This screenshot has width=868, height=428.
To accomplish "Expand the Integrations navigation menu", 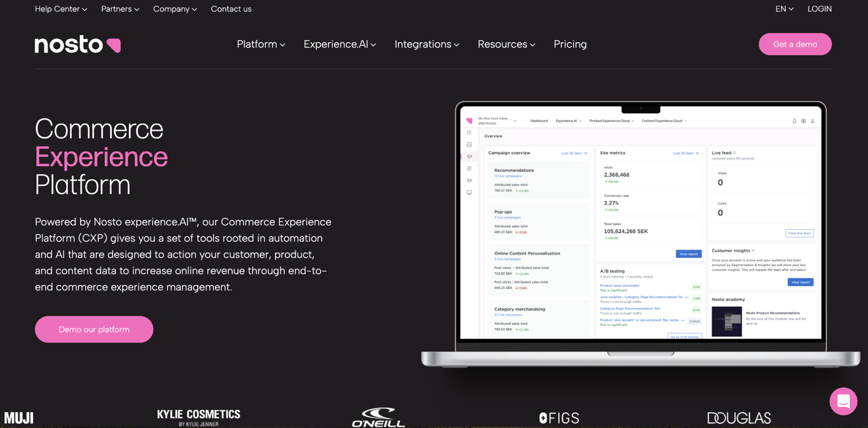I will [427, 44].
